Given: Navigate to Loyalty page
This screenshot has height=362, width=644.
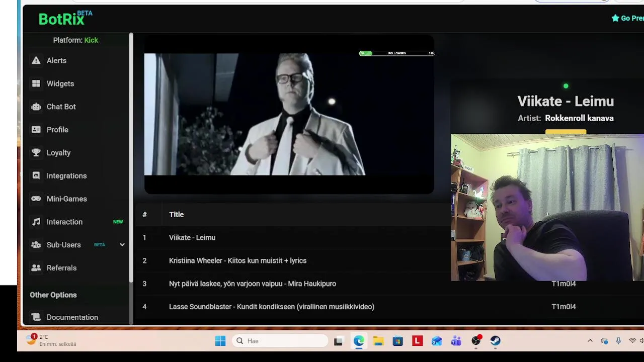Looking at the screenshot, I should pos(59,153).
